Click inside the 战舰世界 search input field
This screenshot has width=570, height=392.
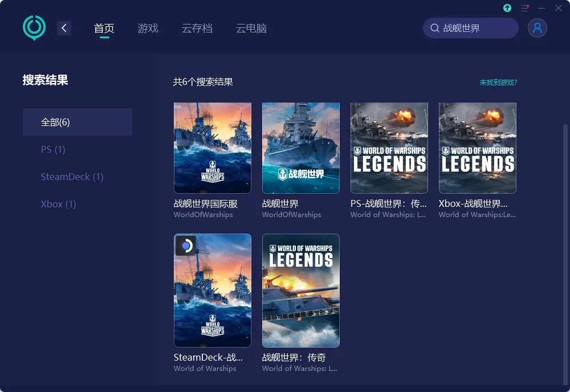(473, 27)
